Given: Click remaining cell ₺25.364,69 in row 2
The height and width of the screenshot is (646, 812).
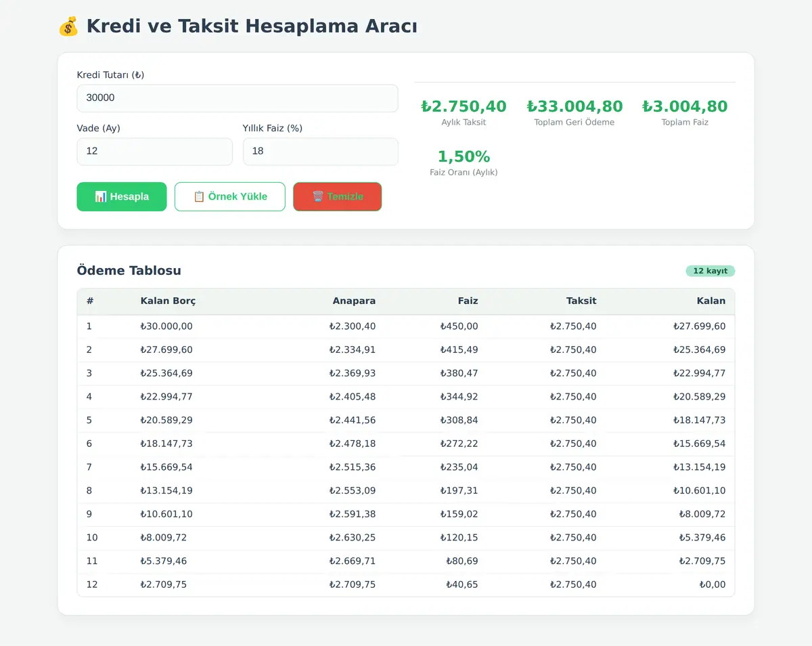Looking at the screenshot, I should point(699,349).
